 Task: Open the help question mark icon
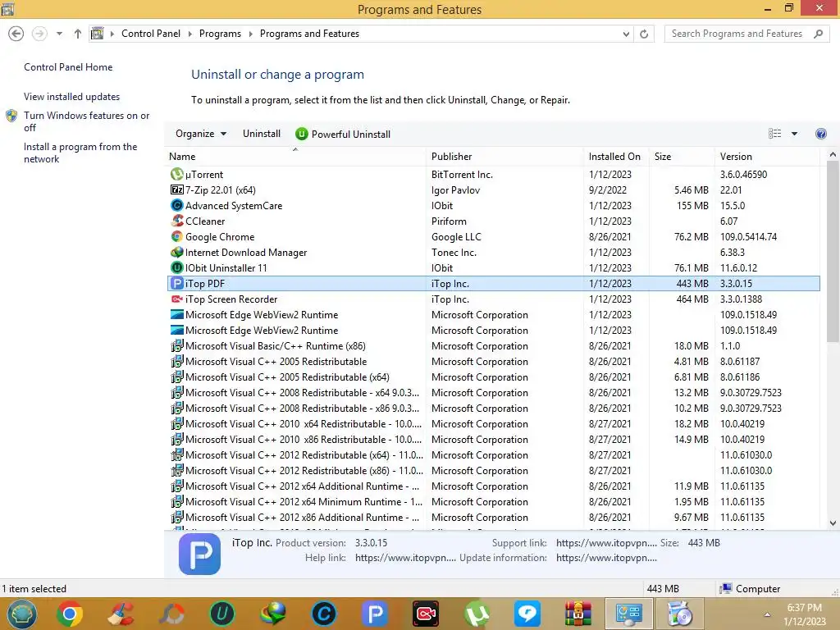coord(820,134)
